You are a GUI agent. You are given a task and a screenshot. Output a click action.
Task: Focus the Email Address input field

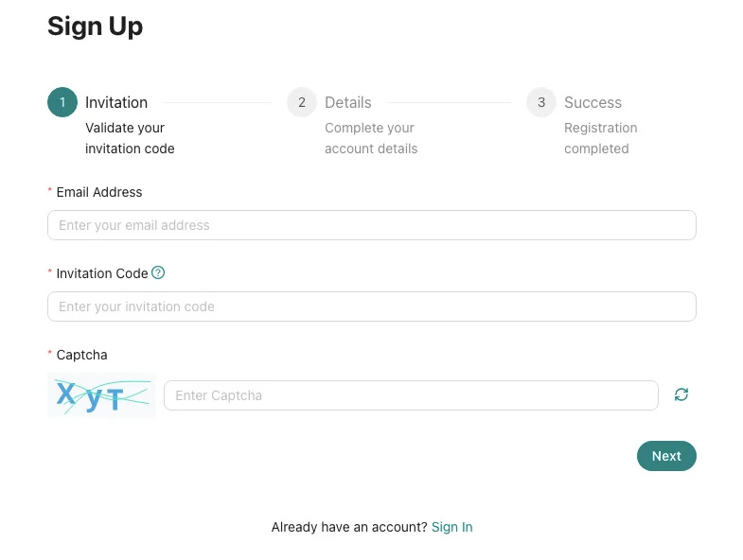coord(371,225)
